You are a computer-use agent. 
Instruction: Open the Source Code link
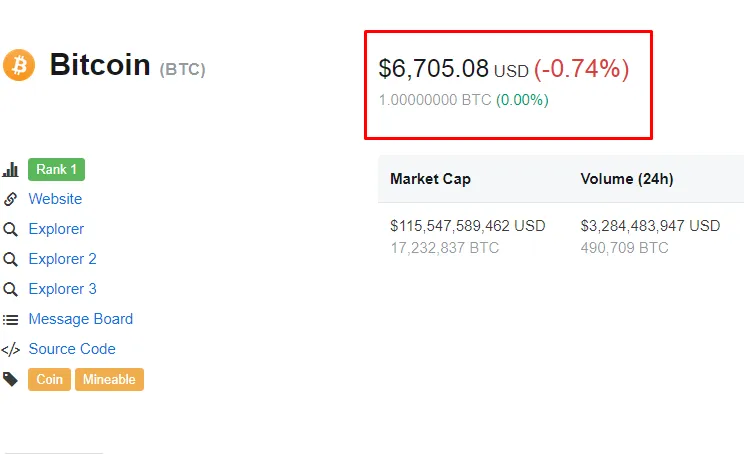pyautogui.click(x=72, y=349)
